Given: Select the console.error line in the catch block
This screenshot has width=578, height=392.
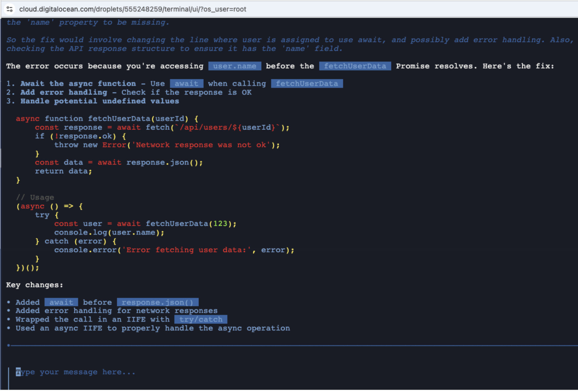Looking at the screenshot, I should [174, 250].
